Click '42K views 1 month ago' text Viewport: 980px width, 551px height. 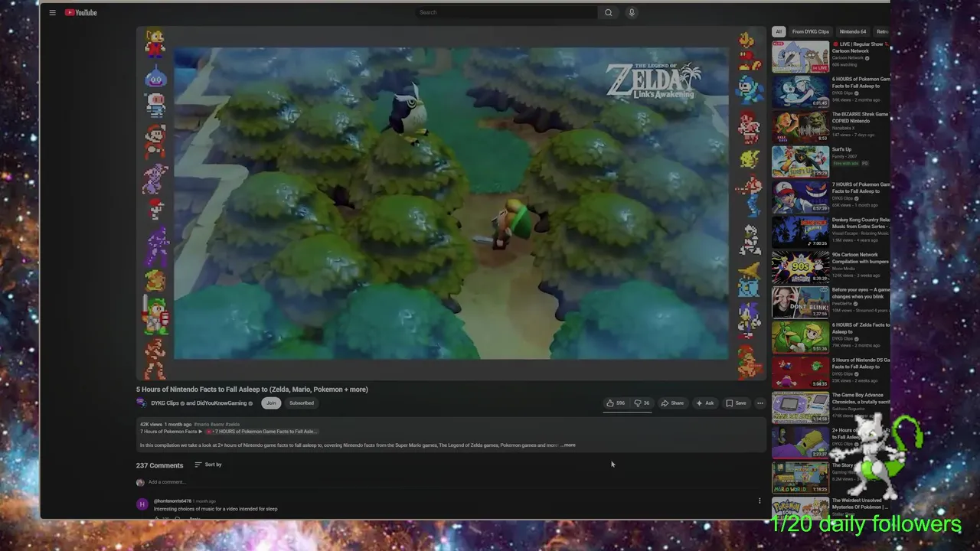coord(165,424)
